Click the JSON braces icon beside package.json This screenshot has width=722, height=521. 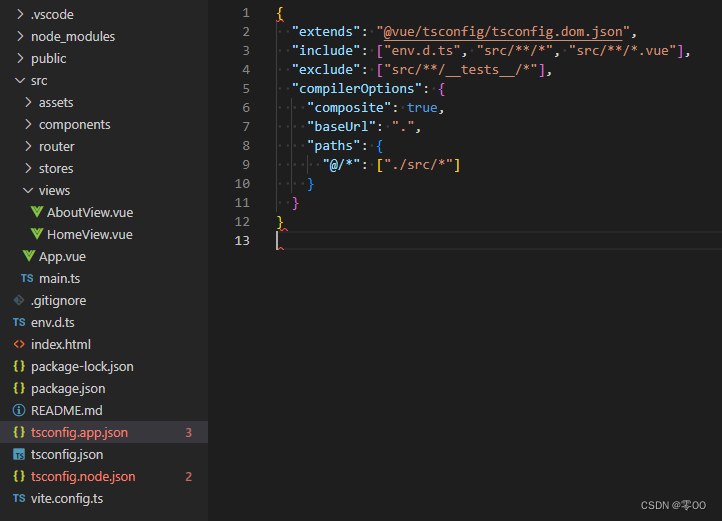click(19, 388)
